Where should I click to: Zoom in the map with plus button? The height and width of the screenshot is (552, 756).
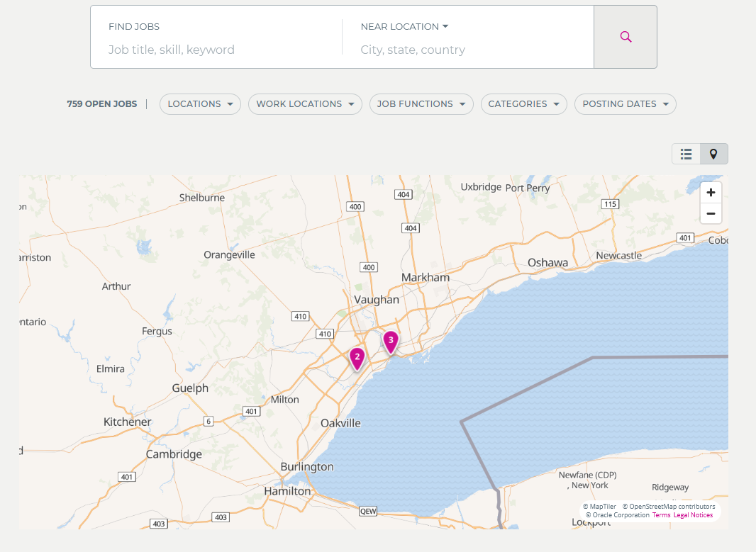tap(711, 193)
